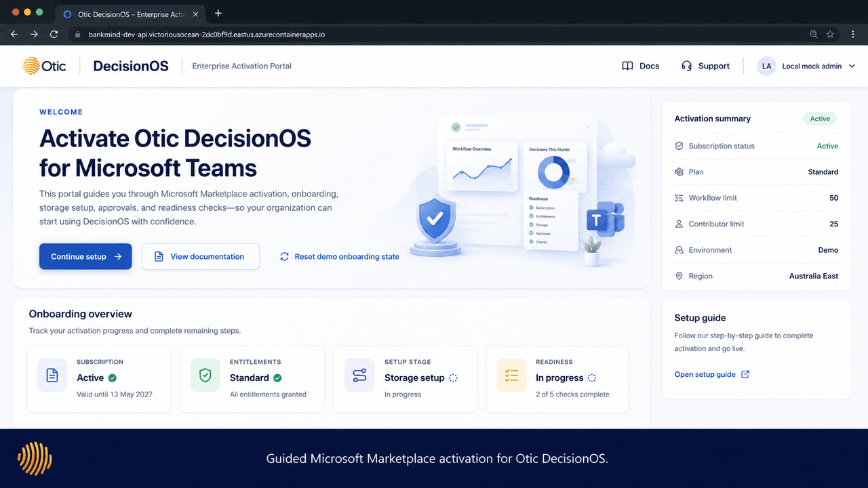The width and height of the screenshot is (868, 488).
Task: Click the Readiness checklist icon
Action: point(512,375)
